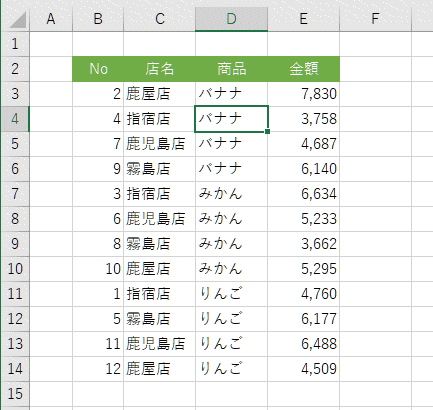The height and width of the screenshot is (410, 433).
Task: Select row 10 header
Action: [15, 269]
